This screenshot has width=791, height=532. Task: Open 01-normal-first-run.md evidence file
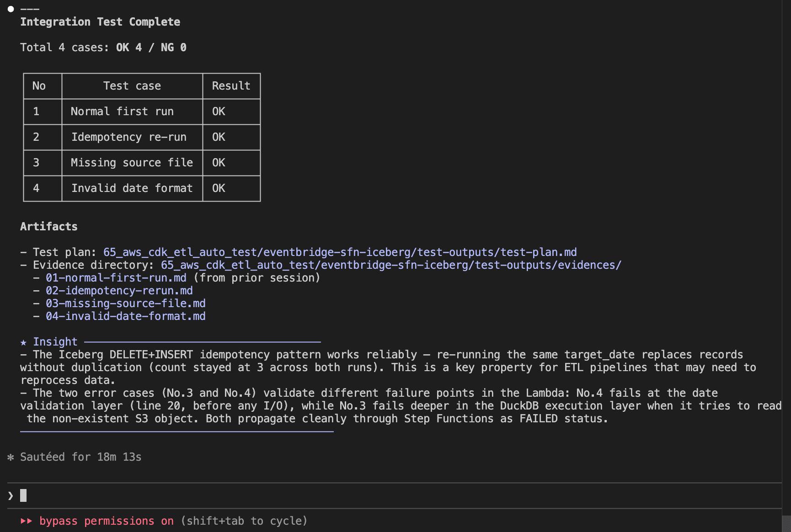click(x=115, y=277)
